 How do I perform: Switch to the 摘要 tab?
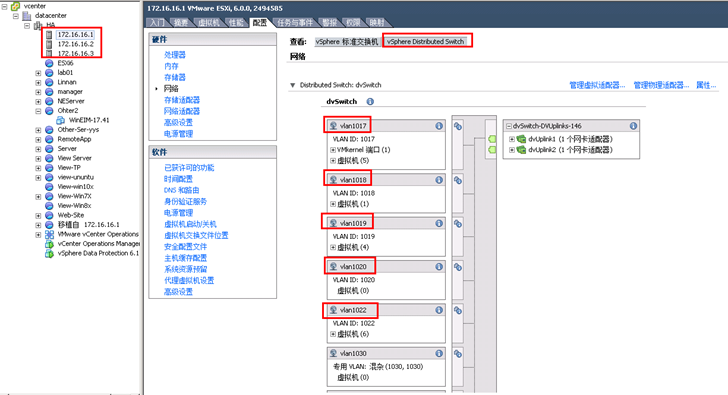181,23
